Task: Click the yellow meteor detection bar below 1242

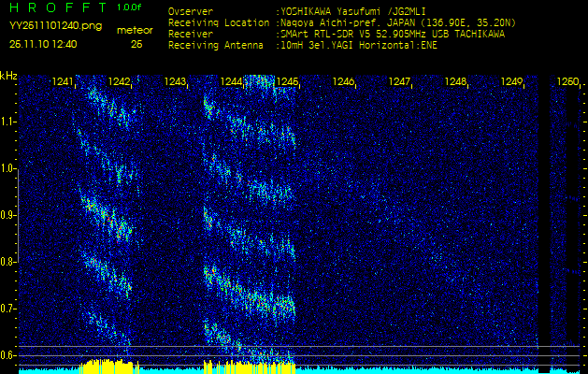Action: 109,367
